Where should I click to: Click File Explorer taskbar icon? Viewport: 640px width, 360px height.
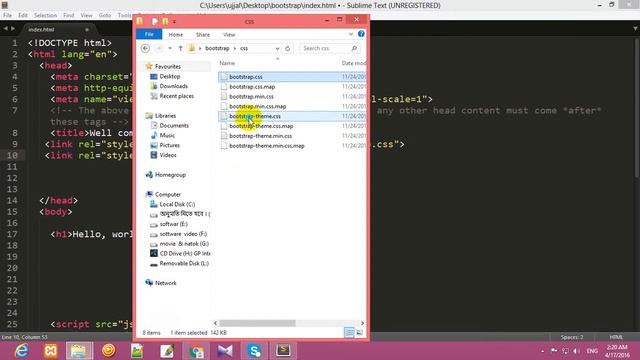[x=79, y=350]
